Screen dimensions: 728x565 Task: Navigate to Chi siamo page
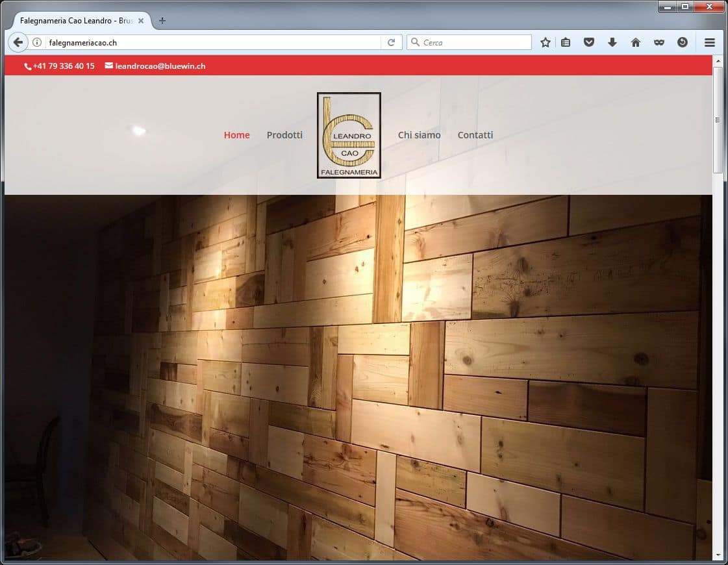419,135
